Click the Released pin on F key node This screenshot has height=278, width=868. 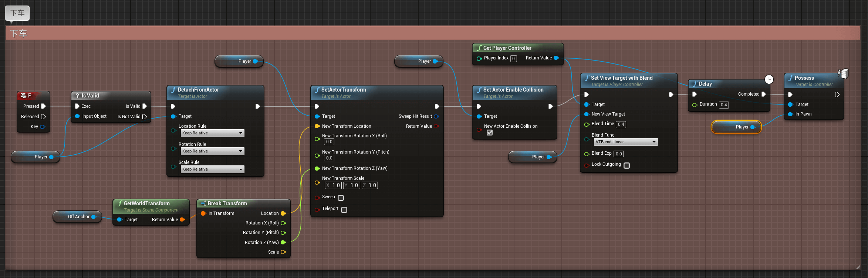[43, 117]
